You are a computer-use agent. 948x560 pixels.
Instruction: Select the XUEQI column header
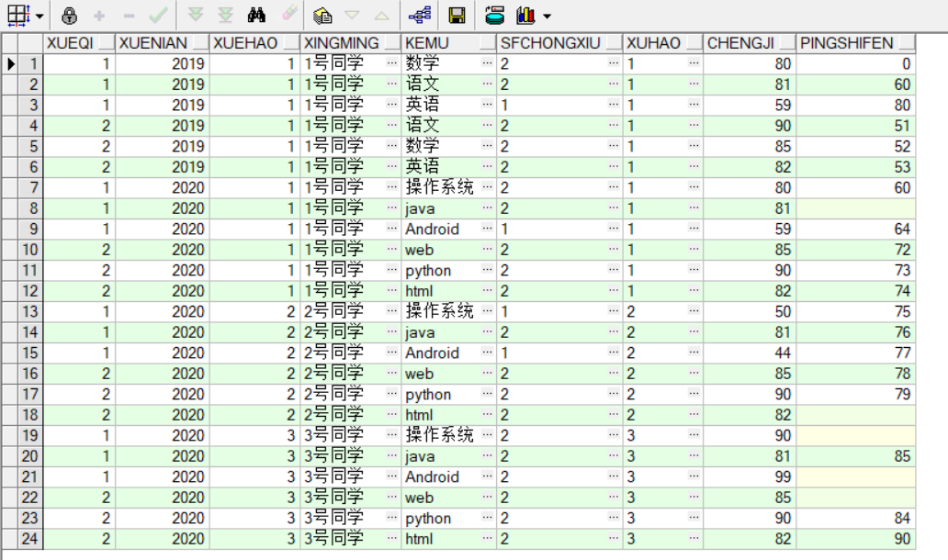(79, 43)
